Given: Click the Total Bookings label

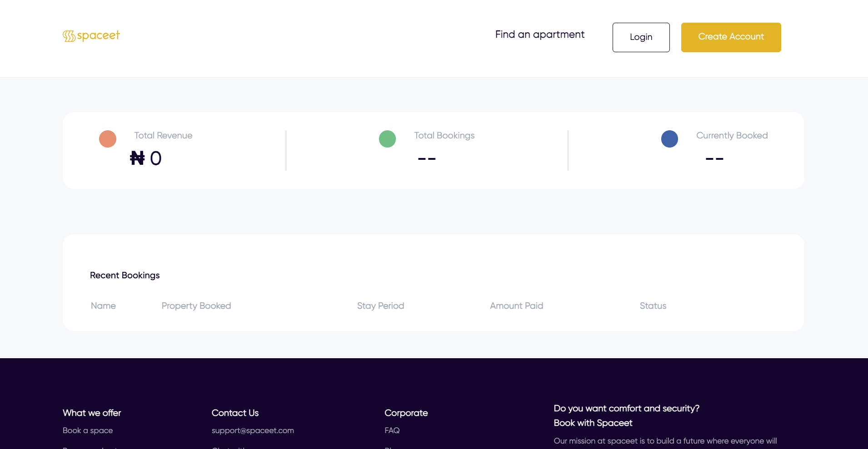Looking at the screenshot, I should [x=444, y=135].
